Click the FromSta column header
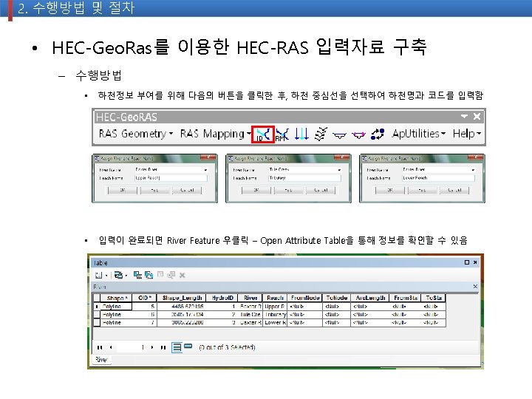 tap(406, 298)
